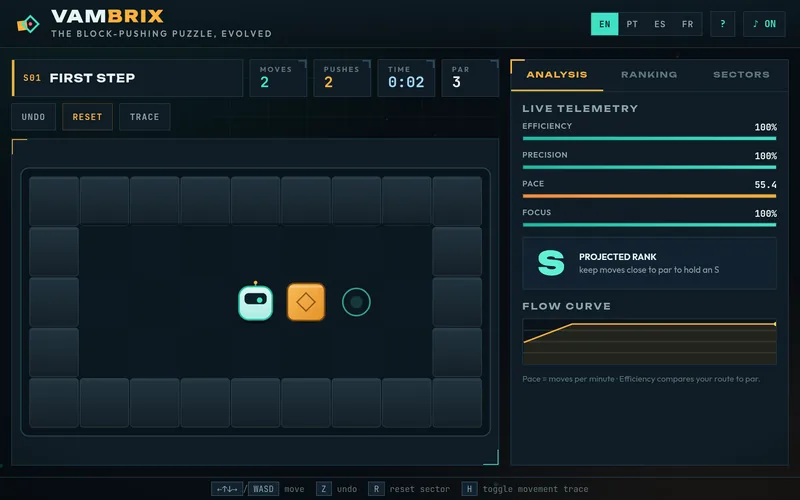Image resolution: width=800 pixels, height=500 pixels.
Task: Click the H toggle trace key hint
Action: tap(469, 489)
